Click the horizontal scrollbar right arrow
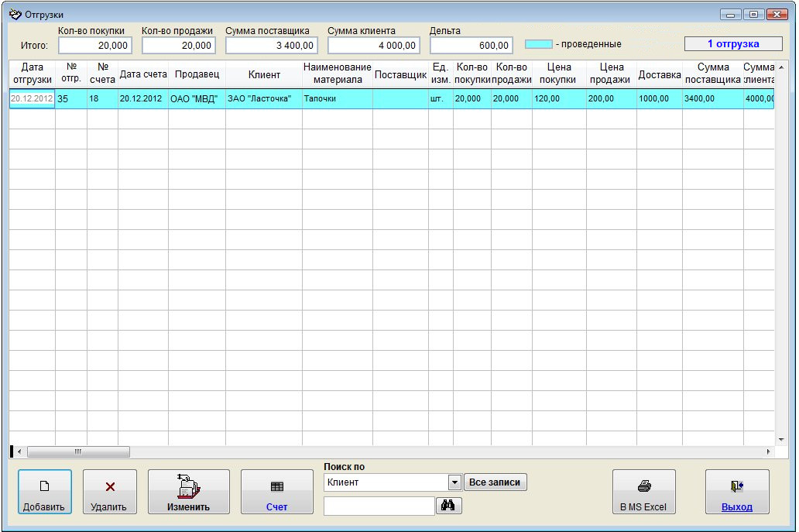Screen dimensions: 799x532 (x=768, y=451)
